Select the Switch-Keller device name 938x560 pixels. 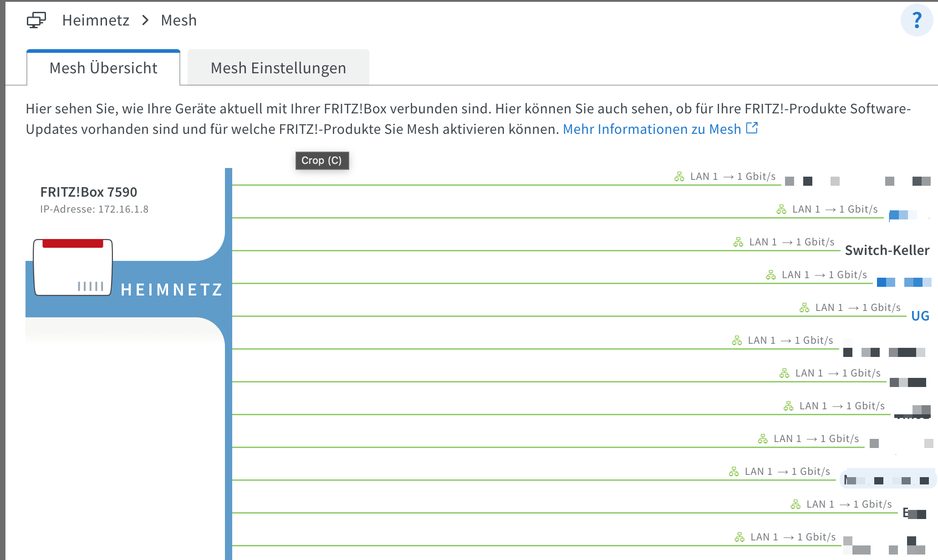tap(887, 250)
